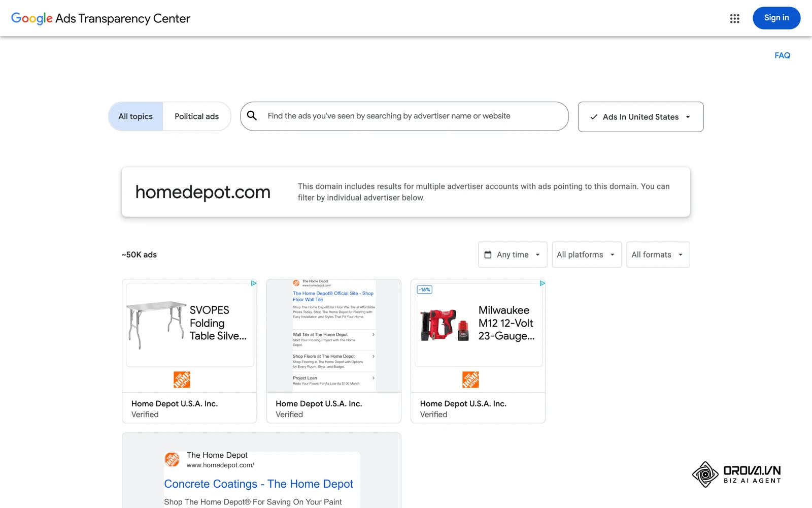Open the SVOPES Folding Table ad card

pos(189,351)
